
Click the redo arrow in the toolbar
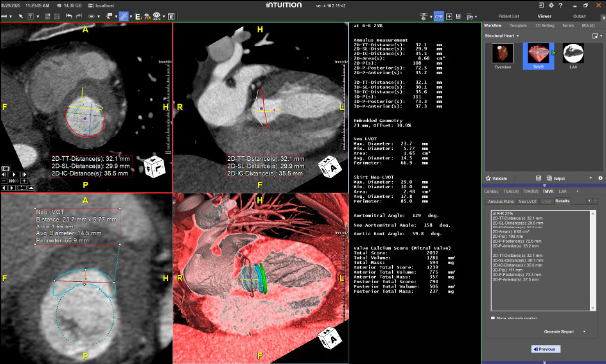(x=79, y=16)
